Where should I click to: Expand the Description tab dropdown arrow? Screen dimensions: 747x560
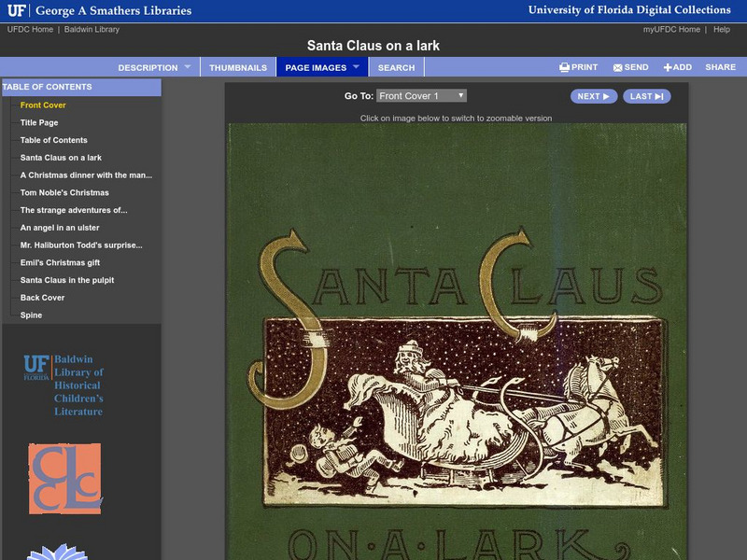187,67
